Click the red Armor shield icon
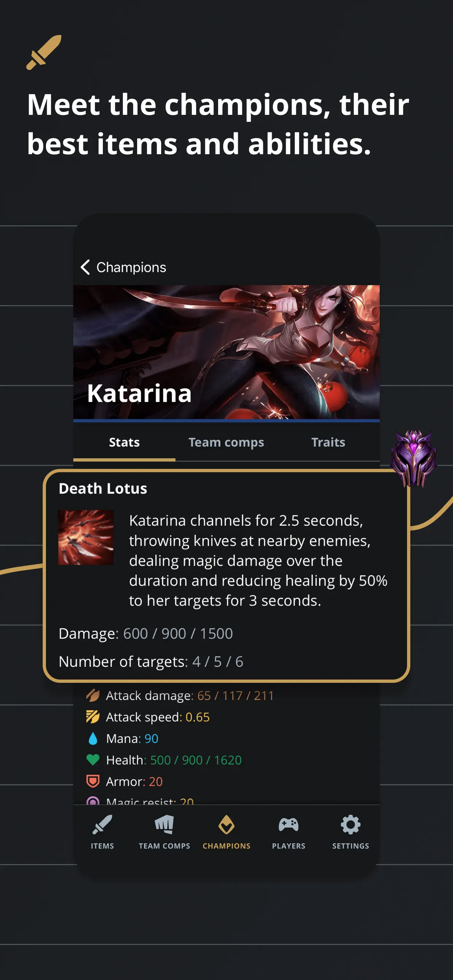 click(93, 781)
